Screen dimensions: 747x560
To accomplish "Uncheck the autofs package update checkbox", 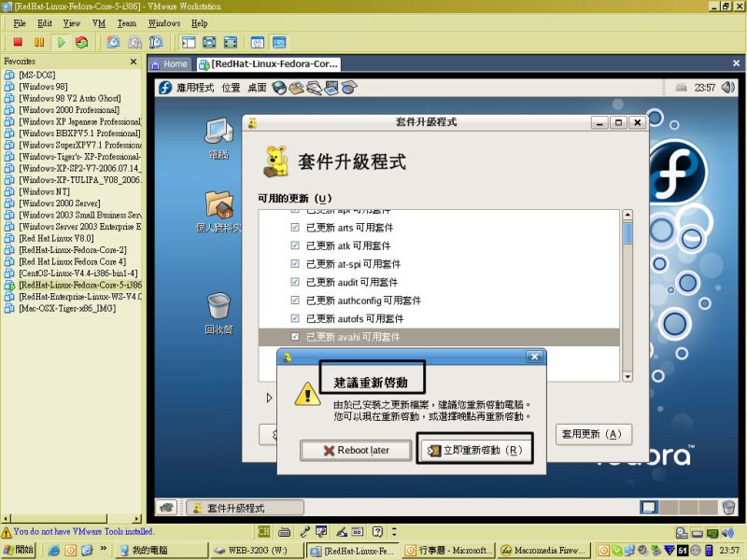I will (x=295, y=318).
